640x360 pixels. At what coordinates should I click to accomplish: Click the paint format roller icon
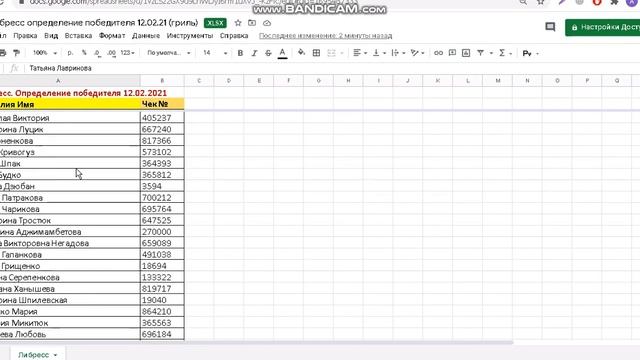coord(16,53)
